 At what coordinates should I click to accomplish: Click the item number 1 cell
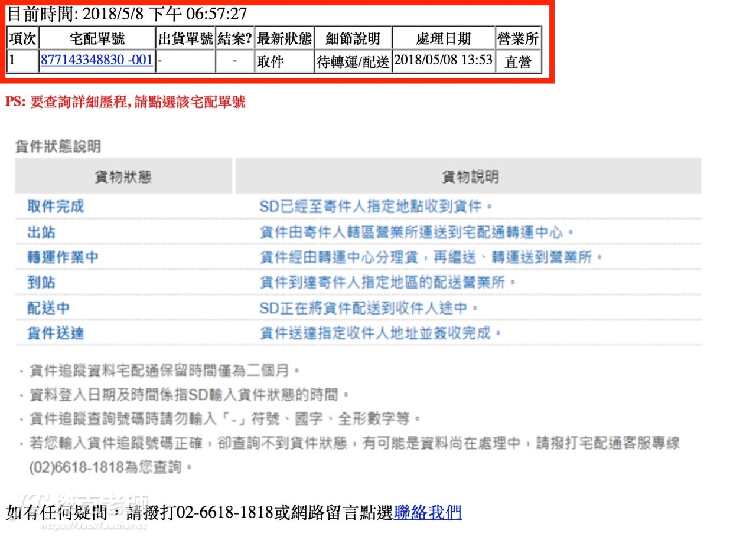point(22,61)
